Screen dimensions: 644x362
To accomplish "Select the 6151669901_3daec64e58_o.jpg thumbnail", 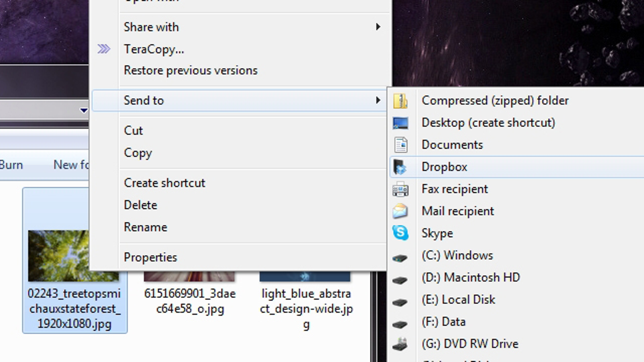I will tap(189, 276).
